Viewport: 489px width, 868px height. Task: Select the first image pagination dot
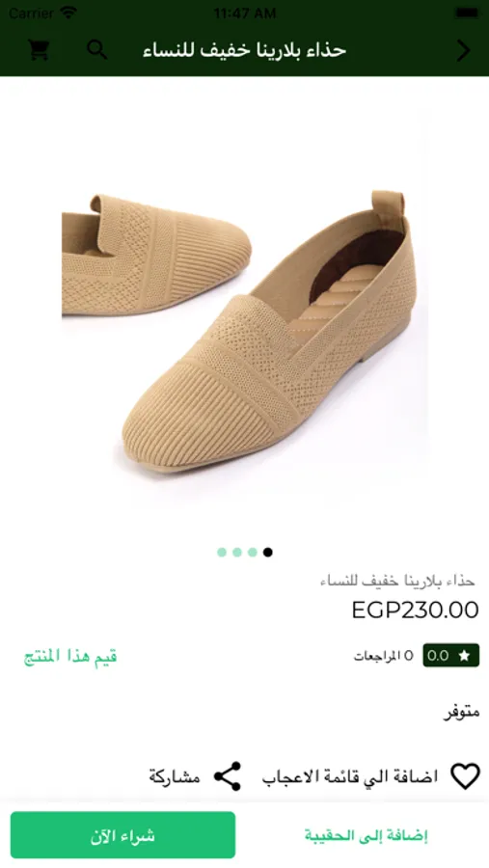pos(222,552)
